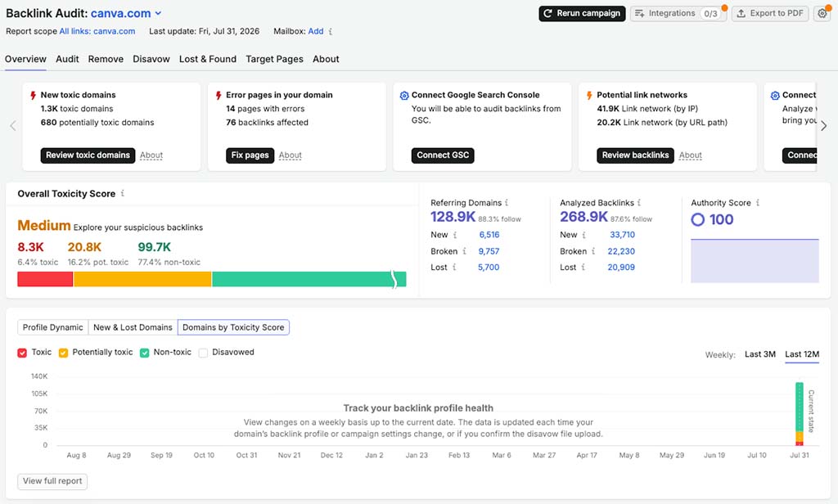Go to the Lost & Found tab
This screenshot has width=838, height=504.
coord(208,59)
